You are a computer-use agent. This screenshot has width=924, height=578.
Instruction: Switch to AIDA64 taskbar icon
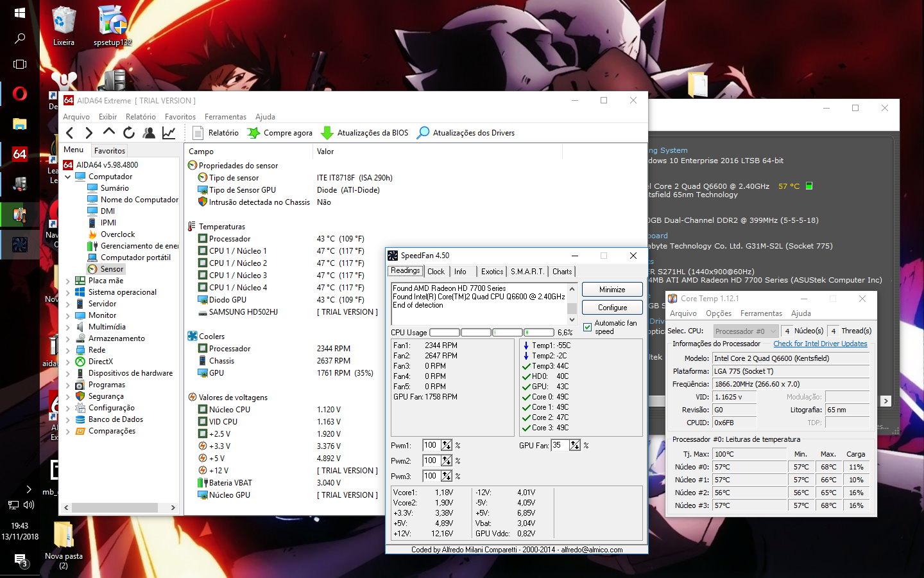[x=19, y=154]
